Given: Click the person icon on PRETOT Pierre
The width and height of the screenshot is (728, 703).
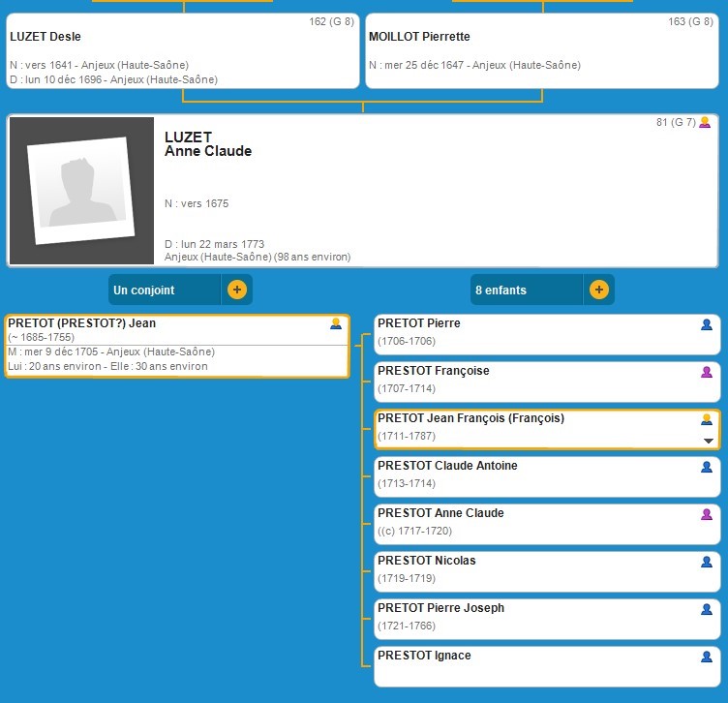Looking at the screenshot, I should (707, 324).
